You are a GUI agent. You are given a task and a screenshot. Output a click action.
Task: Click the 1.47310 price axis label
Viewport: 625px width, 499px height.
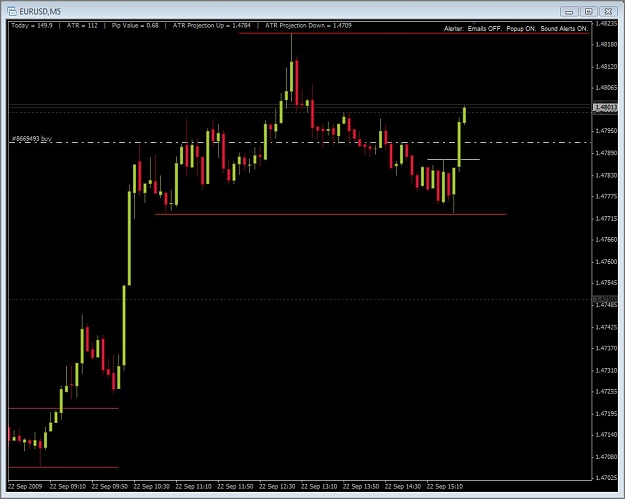[x=606, y=371]
